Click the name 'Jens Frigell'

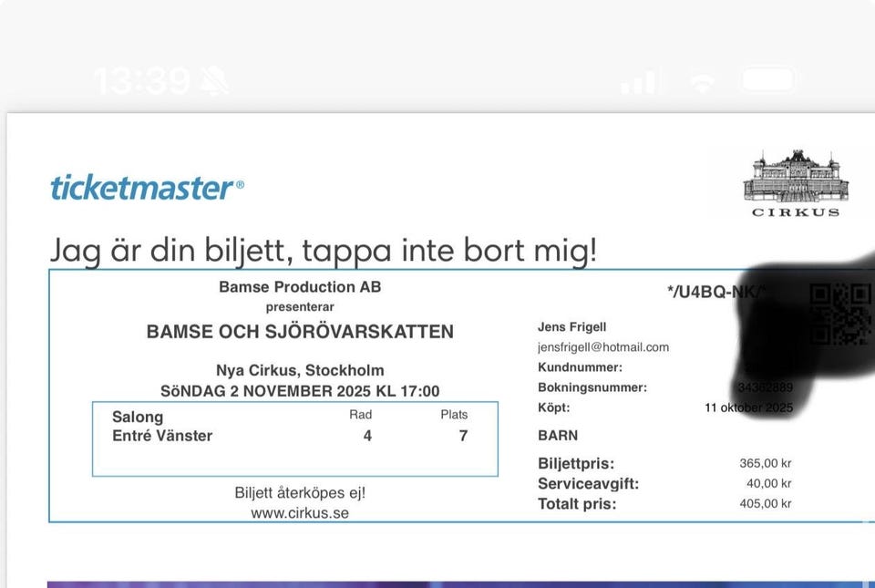(x=572, y=327)
